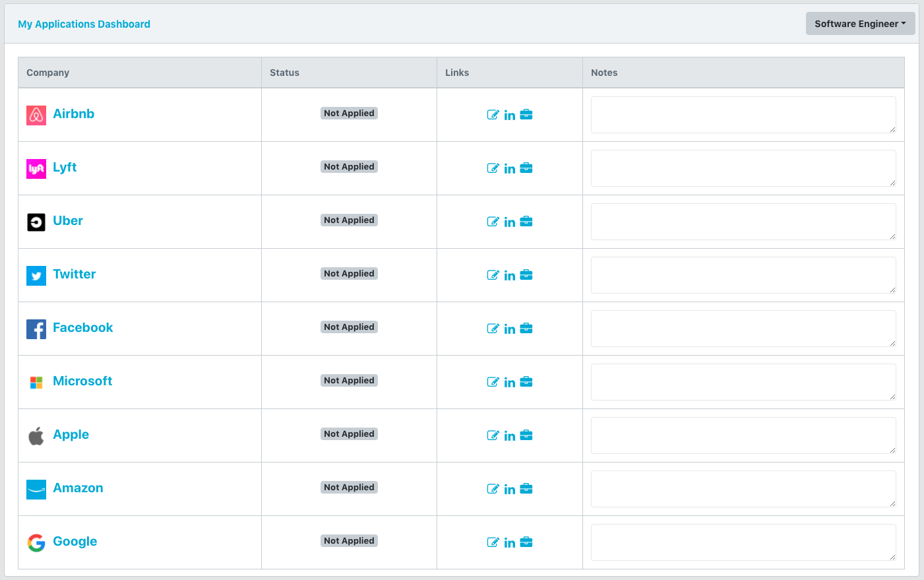Click the edit icon in the Twitter row
Image resolution: width=924 pixels, height=580 pixels.
click(x=493, y=275)
